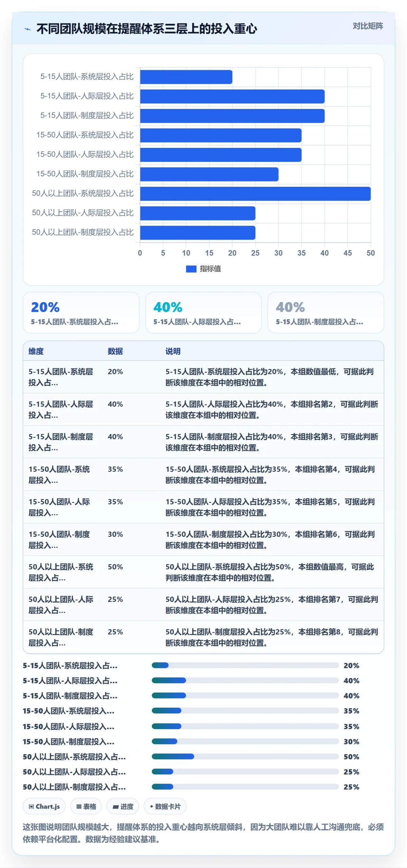
Task: Click the 5-15人团队-制度层 40% progress bar
Action: click(x=245, y=695)
